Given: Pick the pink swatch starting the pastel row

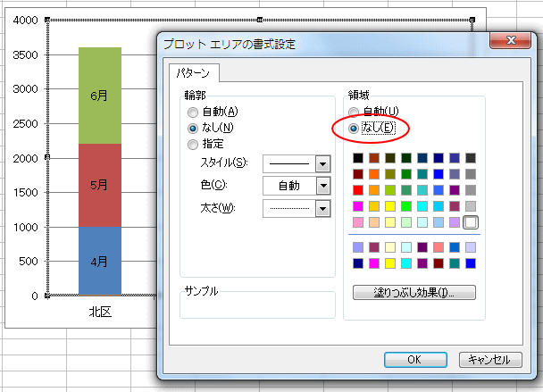Looking at the screenshot, I should coord(358,222).
